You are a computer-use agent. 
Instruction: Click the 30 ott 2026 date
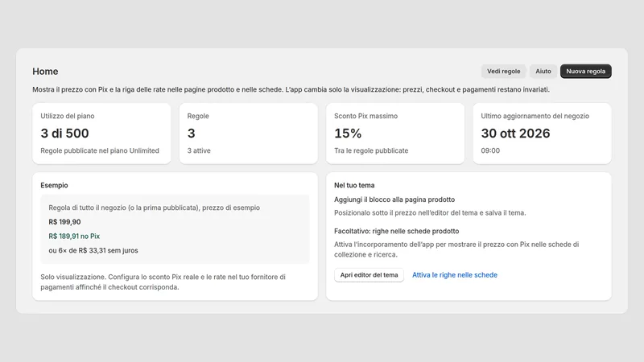[x=515, y=134]
